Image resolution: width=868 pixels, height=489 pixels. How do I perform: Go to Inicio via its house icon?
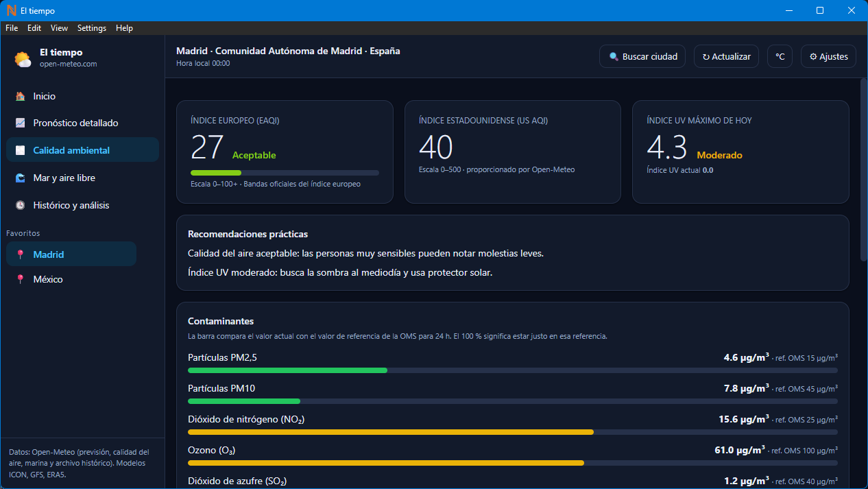pyautogui.click(x=21, y=97)
